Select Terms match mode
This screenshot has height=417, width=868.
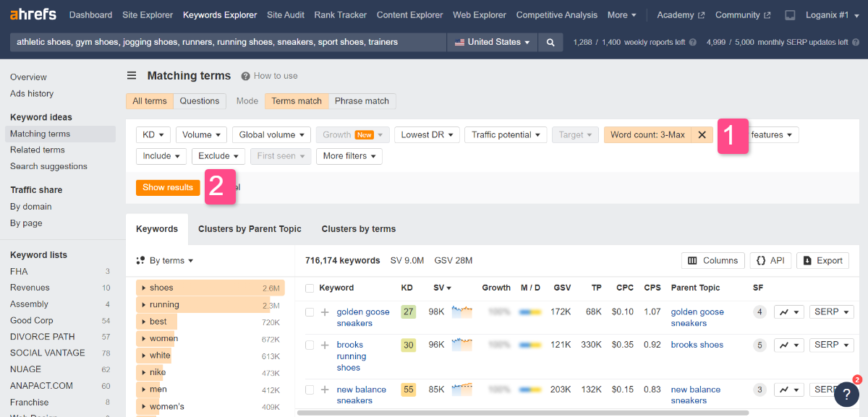click(x=297, y=101)
